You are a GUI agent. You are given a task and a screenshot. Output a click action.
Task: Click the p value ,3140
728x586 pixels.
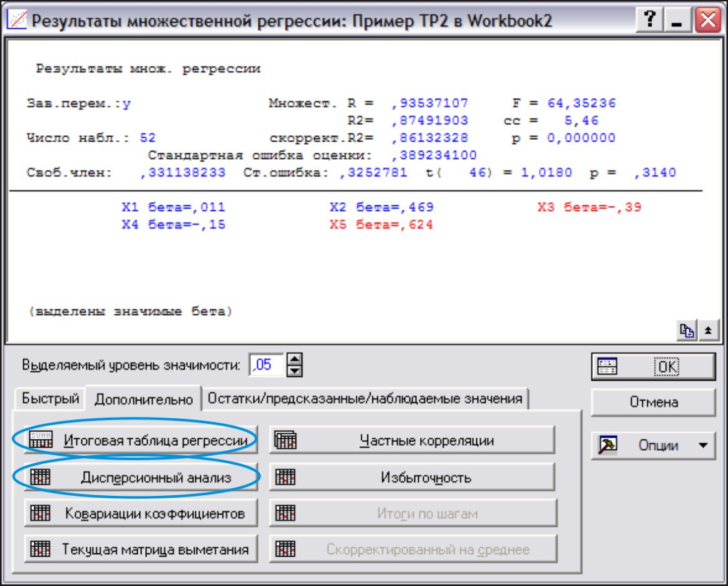tap(655, 173)
